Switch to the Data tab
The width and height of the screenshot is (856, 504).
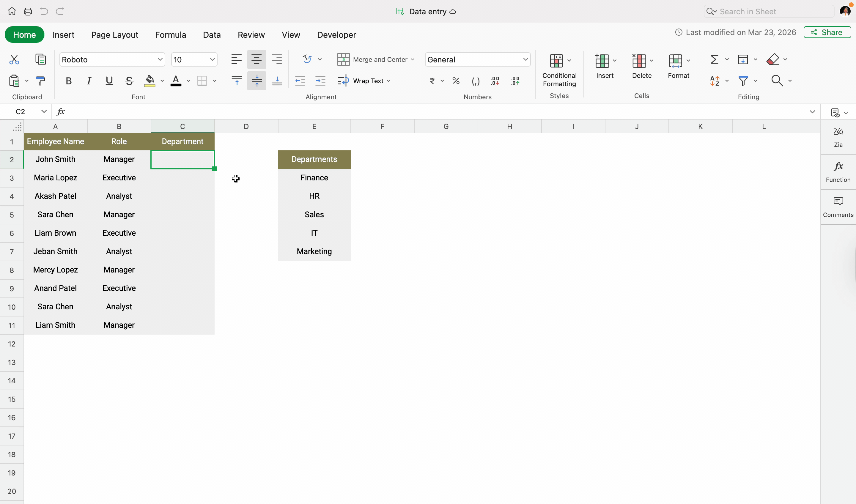212,35
